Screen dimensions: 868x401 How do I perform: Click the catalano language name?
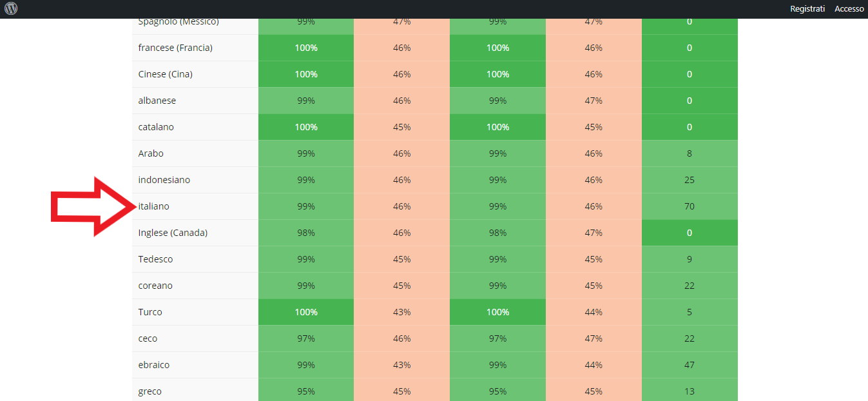point(156,127)
